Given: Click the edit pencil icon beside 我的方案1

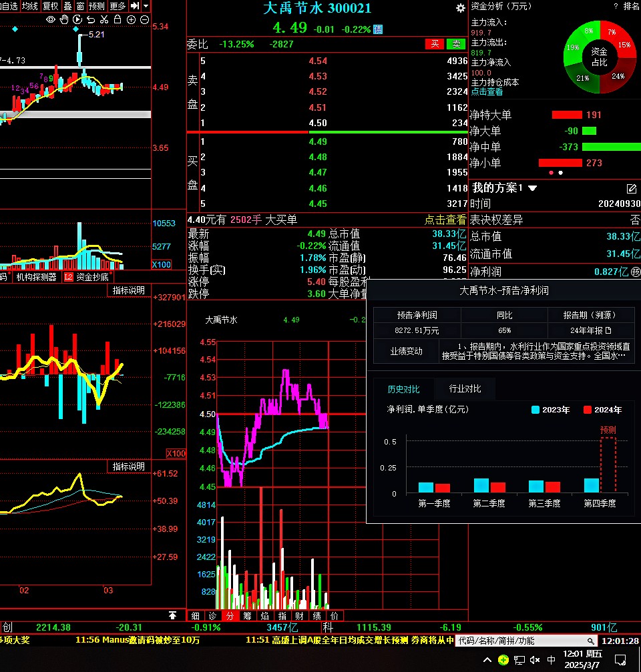Looking at the screenshot, I should point(631,189).
